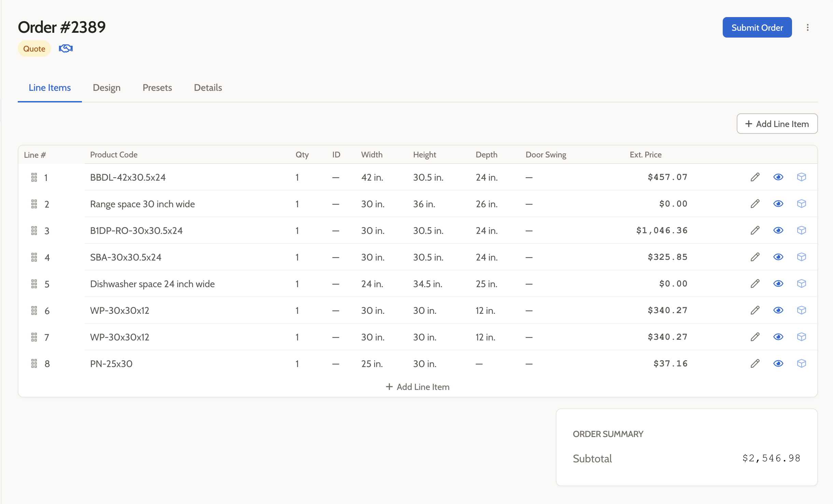The height and width of the screenshot is (504, 833).
Task: Open the Details tab
Action: [208, 88]
